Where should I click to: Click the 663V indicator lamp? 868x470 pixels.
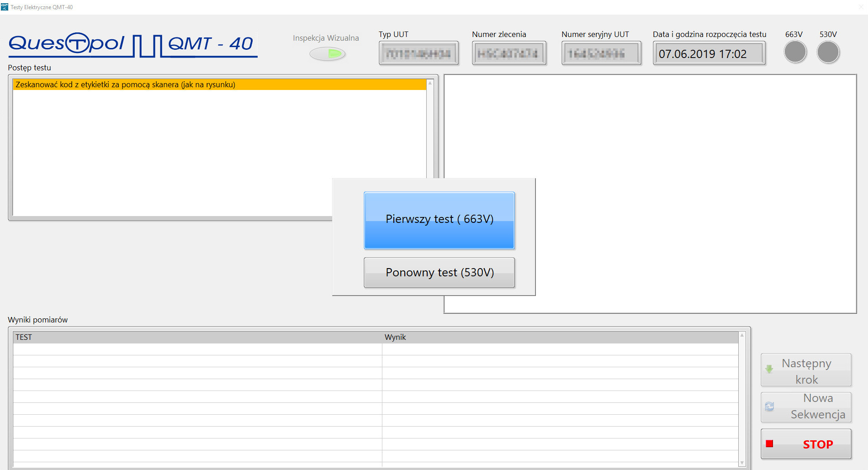click(795, 52)
